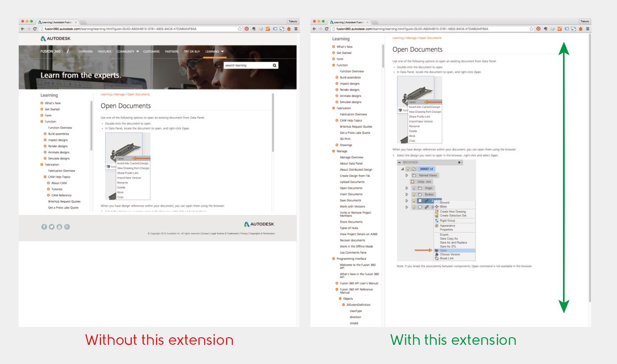Click content scrollbar in the 'Without this extension' page
Image resolution: width=617 pixels, height=364 pixels.
pyautogui.click(x=273, y=123)
